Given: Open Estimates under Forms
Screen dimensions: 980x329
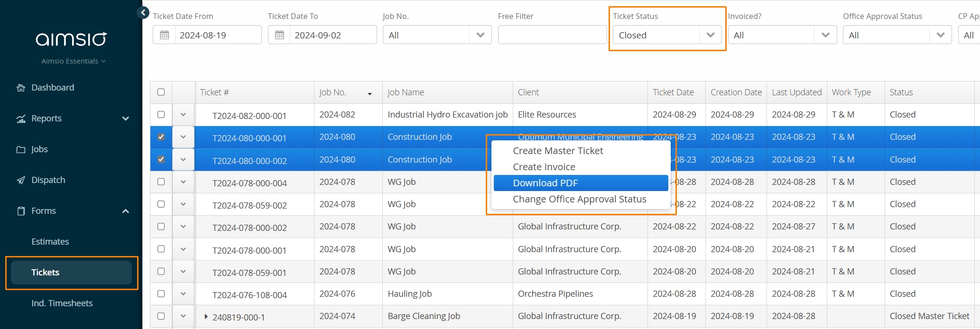Looking at the screenshot, I should pyautogui.click(x=50, y=242).
